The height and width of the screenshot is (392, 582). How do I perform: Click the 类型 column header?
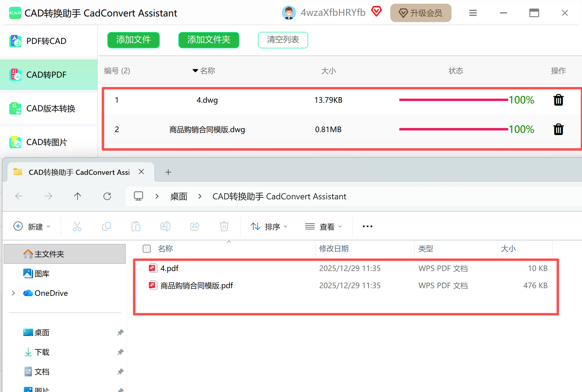(426, 249)
